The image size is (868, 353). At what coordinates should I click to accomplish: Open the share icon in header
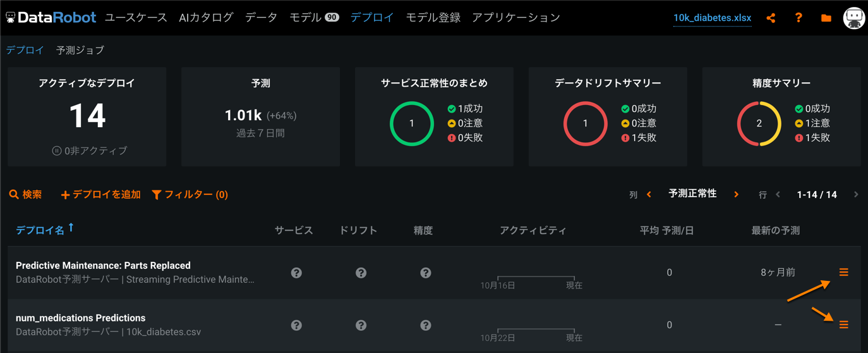tap(771, 18)
